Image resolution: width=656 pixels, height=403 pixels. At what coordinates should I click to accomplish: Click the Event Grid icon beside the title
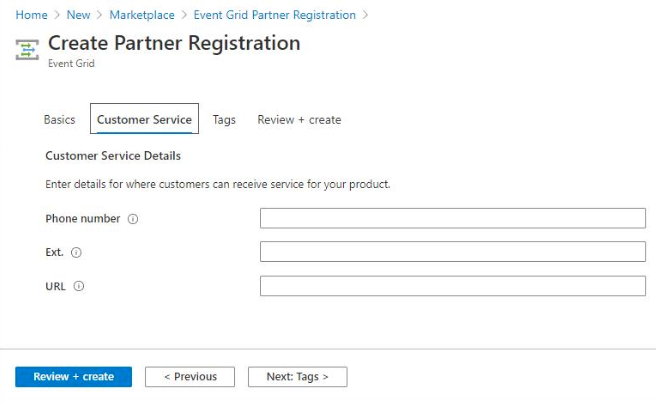28,48
